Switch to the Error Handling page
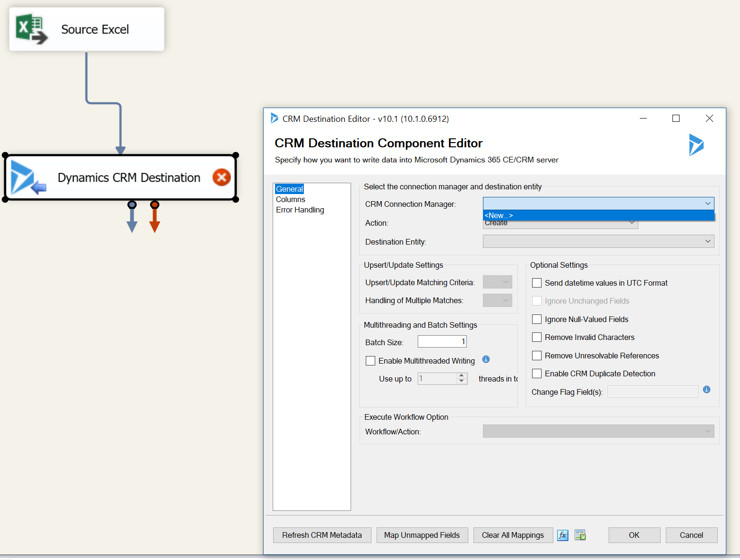 (x=300, y=210)
